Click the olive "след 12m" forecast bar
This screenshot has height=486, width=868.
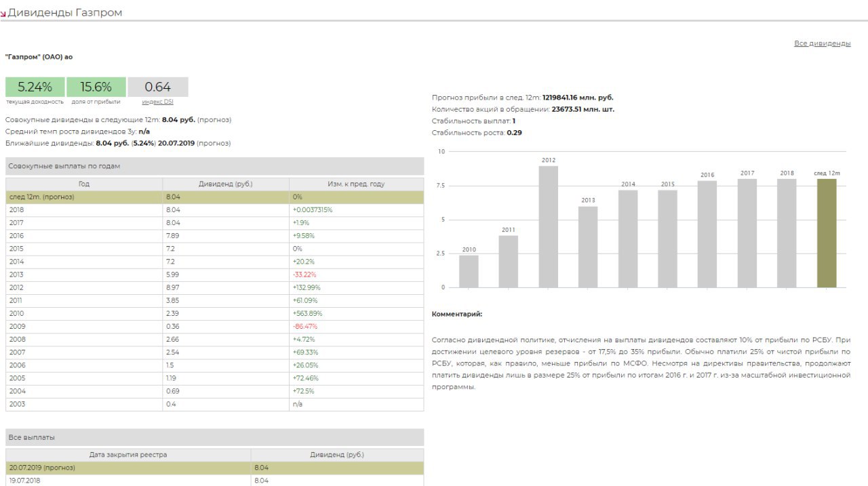pos(827,233)
